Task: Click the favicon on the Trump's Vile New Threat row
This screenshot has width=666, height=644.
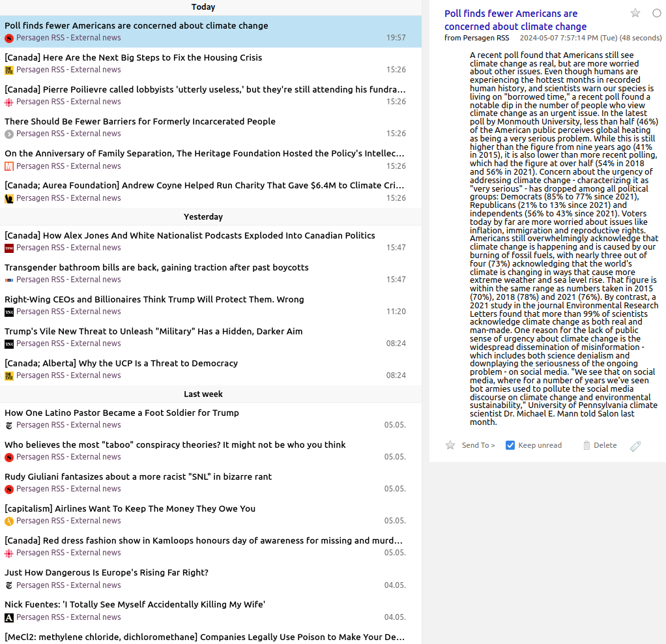Action: pos(9,344)
